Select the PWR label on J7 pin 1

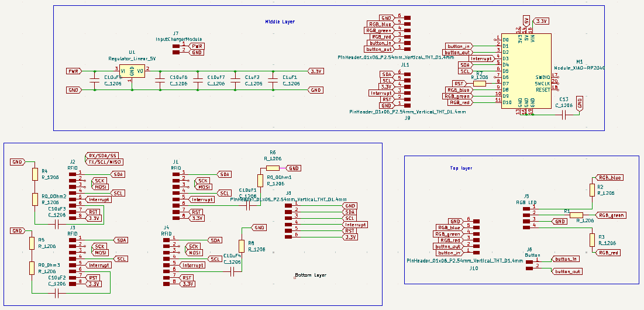click(197, 46)
